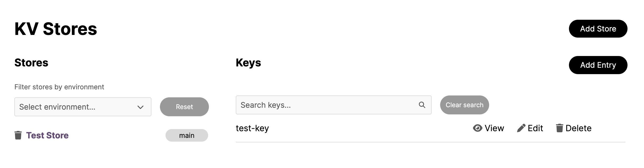The width and height of the screenshot is (644, 168).
Task: Click the View label for test-key
Action: point(494,128)
